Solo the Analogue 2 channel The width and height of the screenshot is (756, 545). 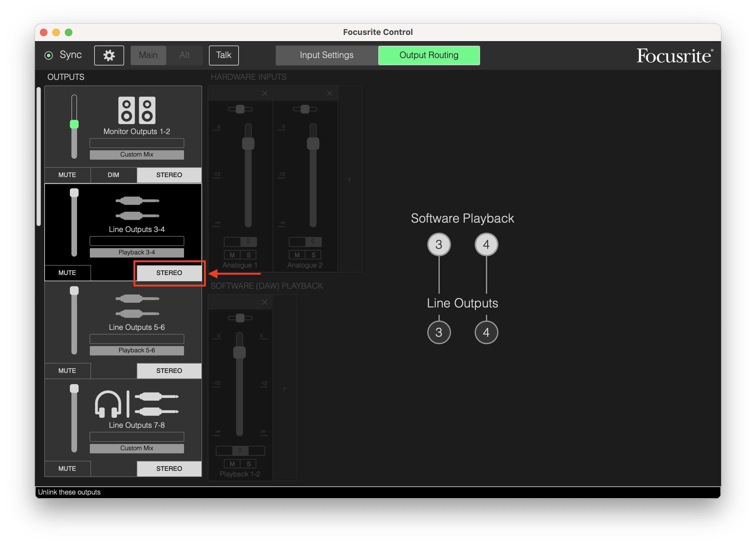pos(313,255)
